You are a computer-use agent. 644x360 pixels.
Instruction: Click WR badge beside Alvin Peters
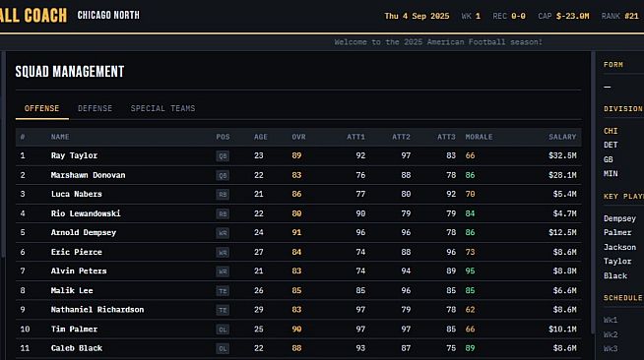click(x=223, y=271)
